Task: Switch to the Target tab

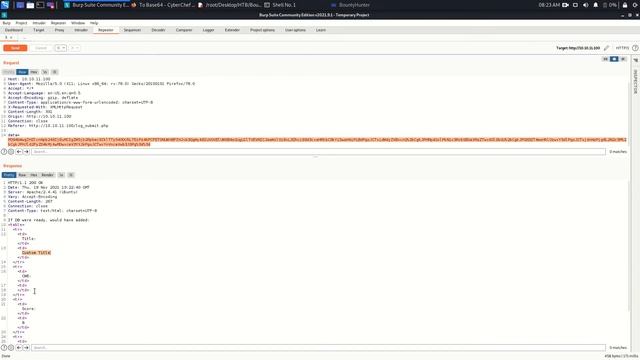Action: click(x=39, y=30)
